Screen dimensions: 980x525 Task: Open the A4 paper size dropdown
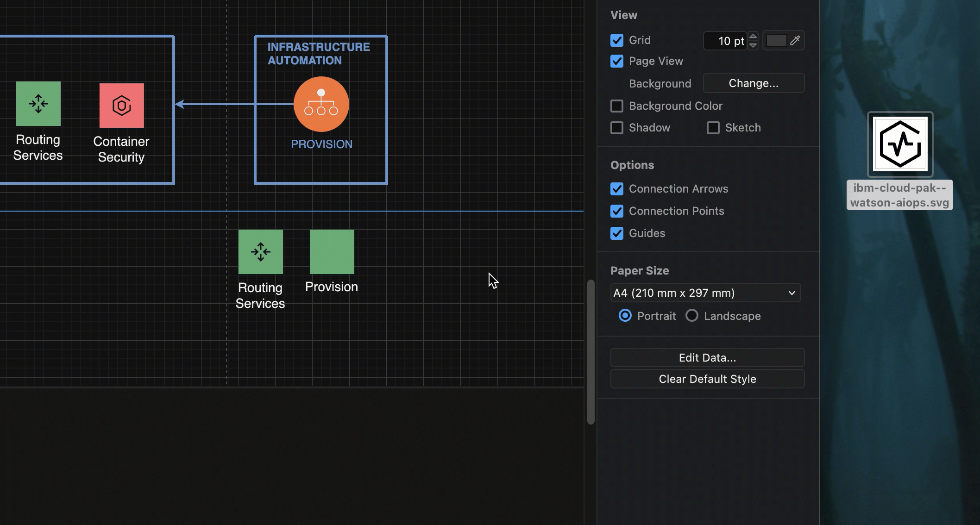[705, 293]
